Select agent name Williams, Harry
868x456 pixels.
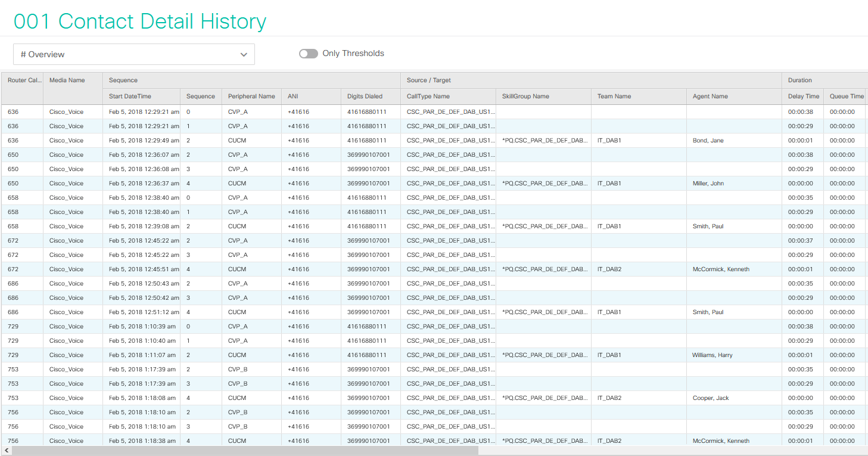pyautogui.click(x=712, y=355)
